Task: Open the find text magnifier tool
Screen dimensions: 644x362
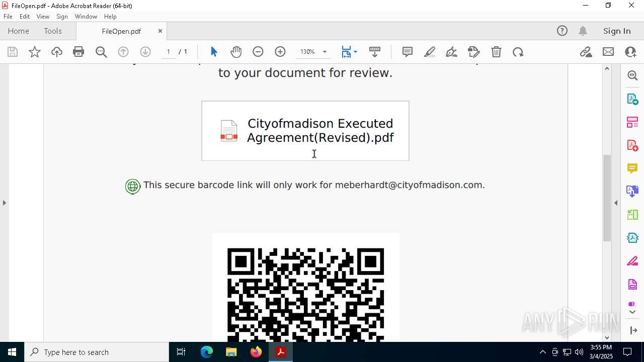Action: pos(101,52)
